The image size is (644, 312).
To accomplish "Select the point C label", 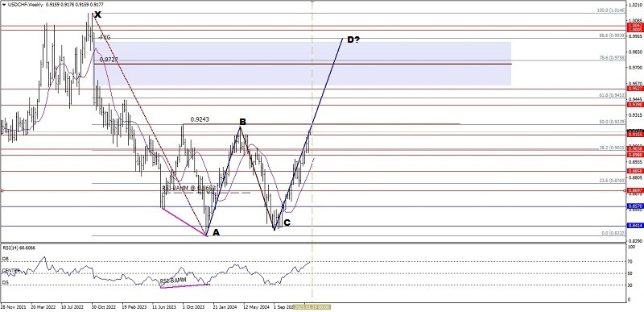I will 287,223.
